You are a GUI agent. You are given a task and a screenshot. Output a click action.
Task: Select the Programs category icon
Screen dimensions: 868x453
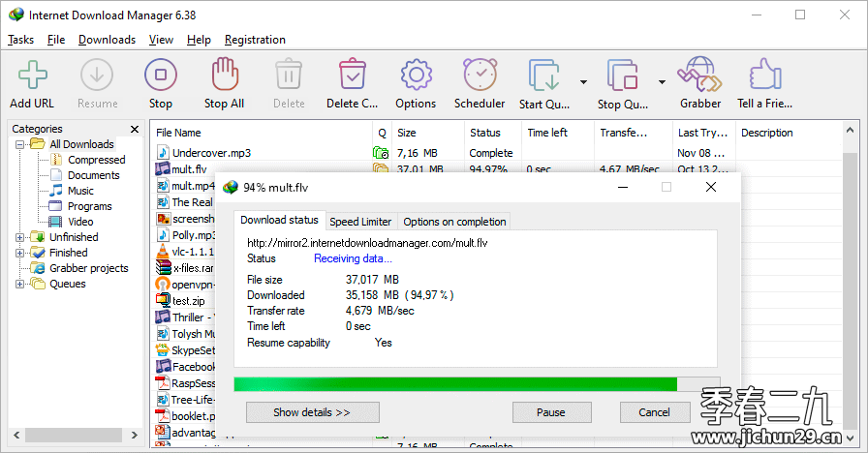[55, 206]
